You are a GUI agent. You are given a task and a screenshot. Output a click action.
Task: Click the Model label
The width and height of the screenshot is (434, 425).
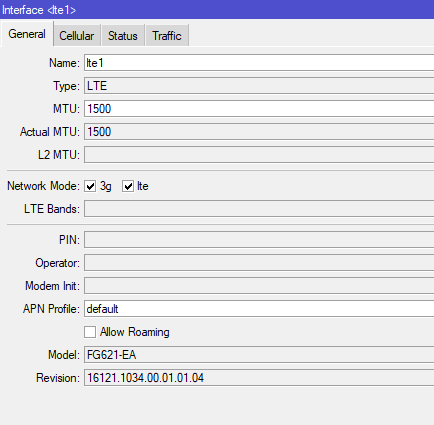pos(64,355)
